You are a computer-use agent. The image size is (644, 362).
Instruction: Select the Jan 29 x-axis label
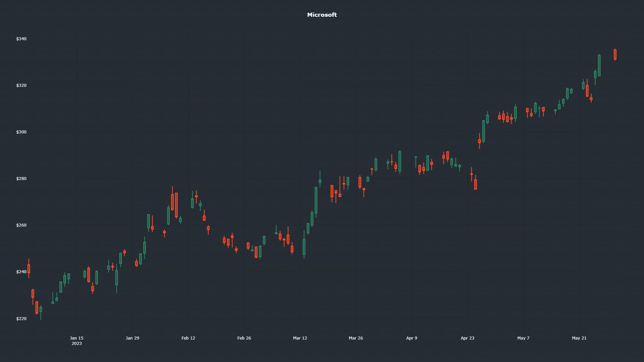tap(132, 338)
